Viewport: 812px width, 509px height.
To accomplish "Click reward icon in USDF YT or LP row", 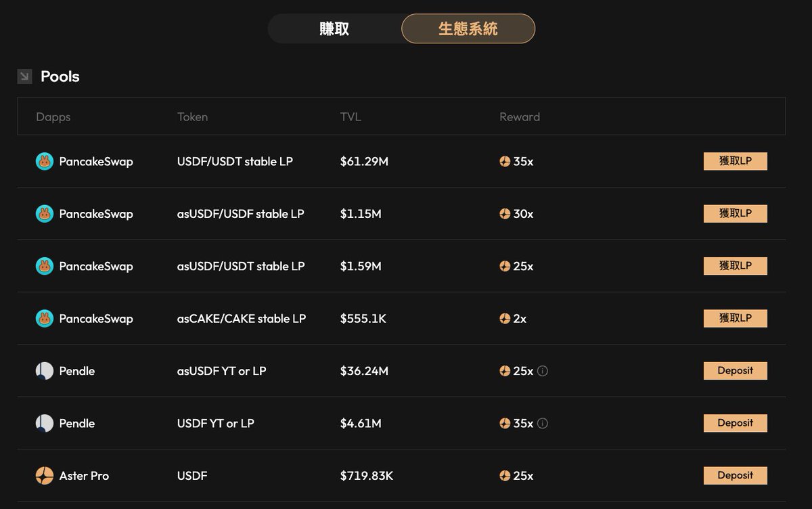I will (x=505, y=424).
